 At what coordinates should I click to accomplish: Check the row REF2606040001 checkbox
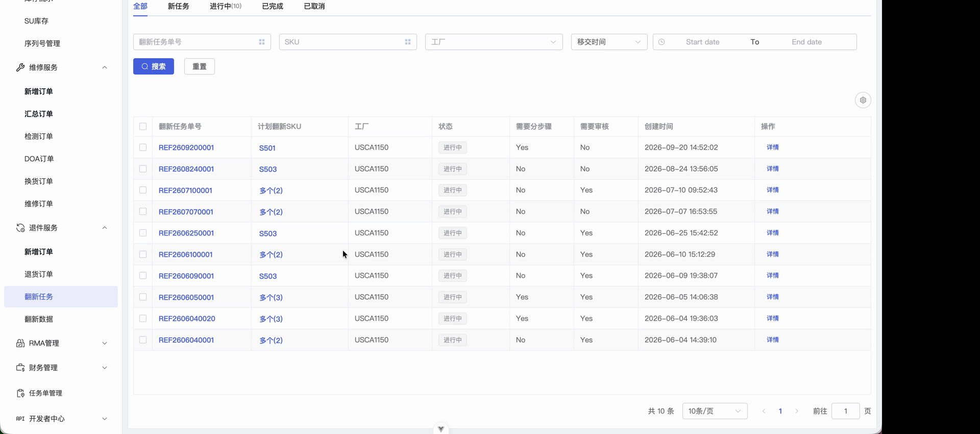click(x=143, y=340)
